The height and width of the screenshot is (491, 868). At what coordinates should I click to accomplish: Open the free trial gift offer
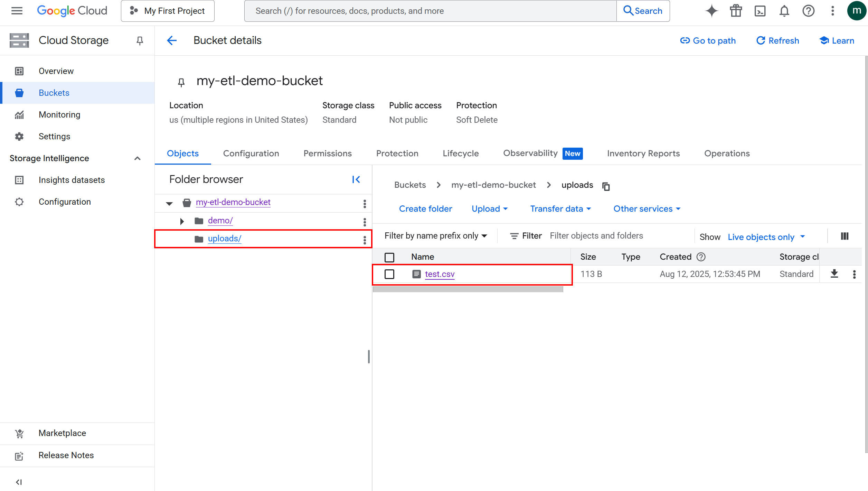point(736,11)
